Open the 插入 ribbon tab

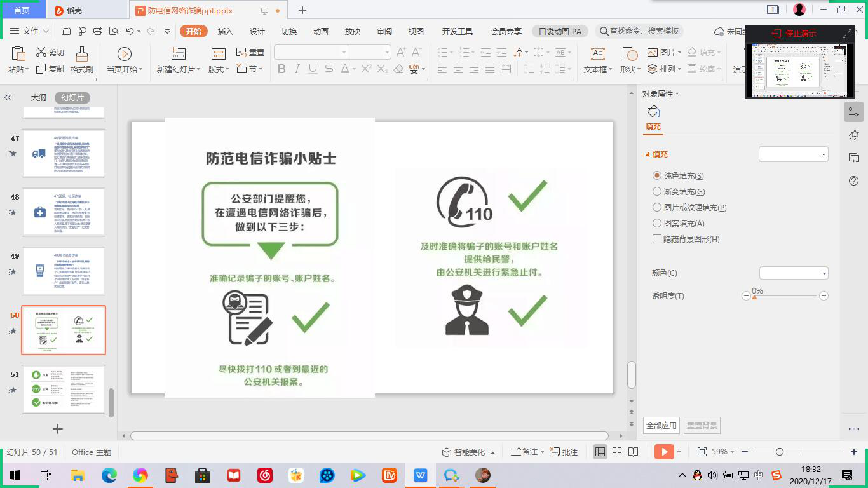[225, 31]
